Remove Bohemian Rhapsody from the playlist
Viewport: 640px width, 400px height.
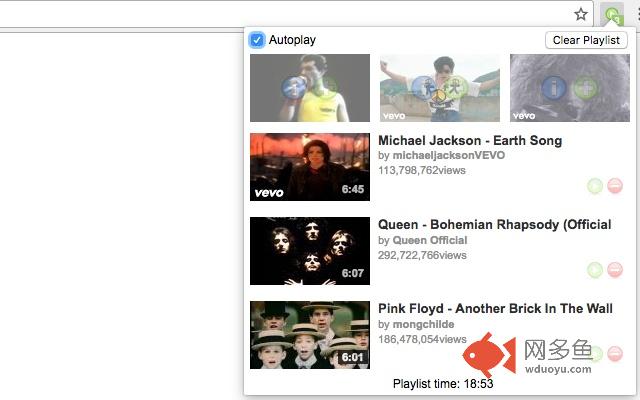click(x=615, y=270)
